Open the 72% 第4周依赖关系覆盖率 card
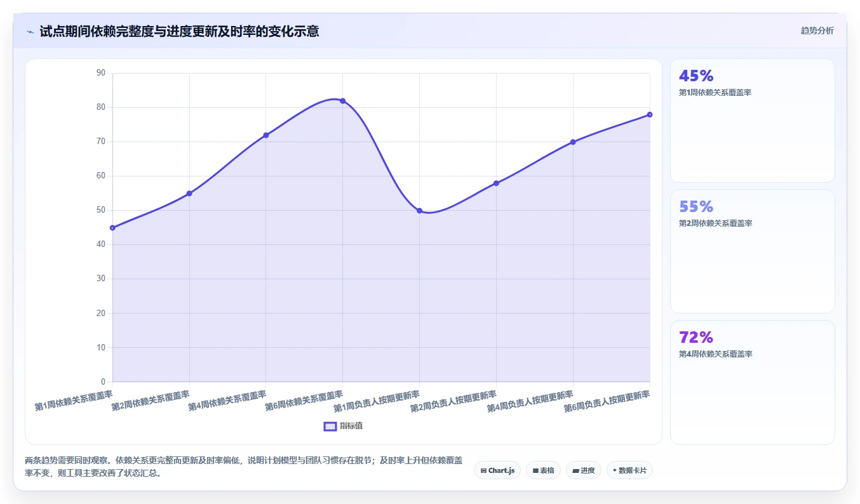Image resolution: width=860 pixels, height=504 pixels. click(753, 382)
